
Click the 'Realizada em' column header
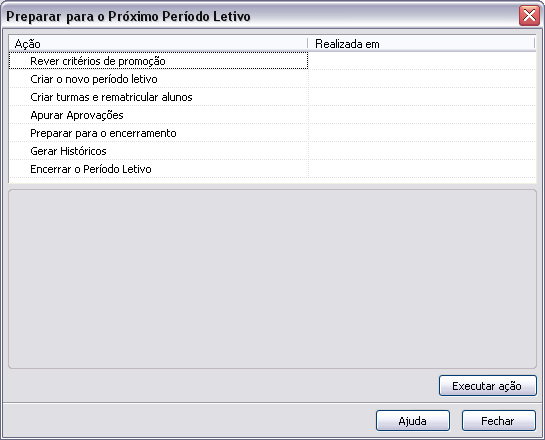(x=421, y=44)
